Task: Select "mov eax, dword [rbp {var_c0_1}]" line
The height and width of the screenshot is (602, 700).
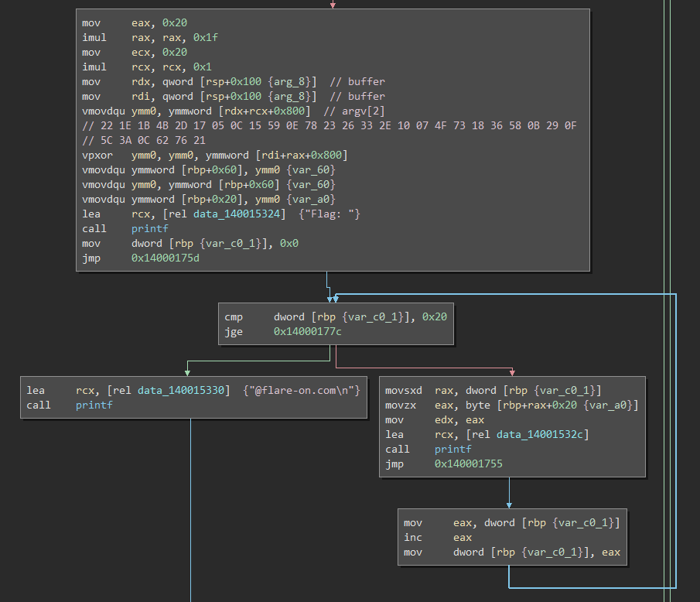Action: click(x=512, y=523)
